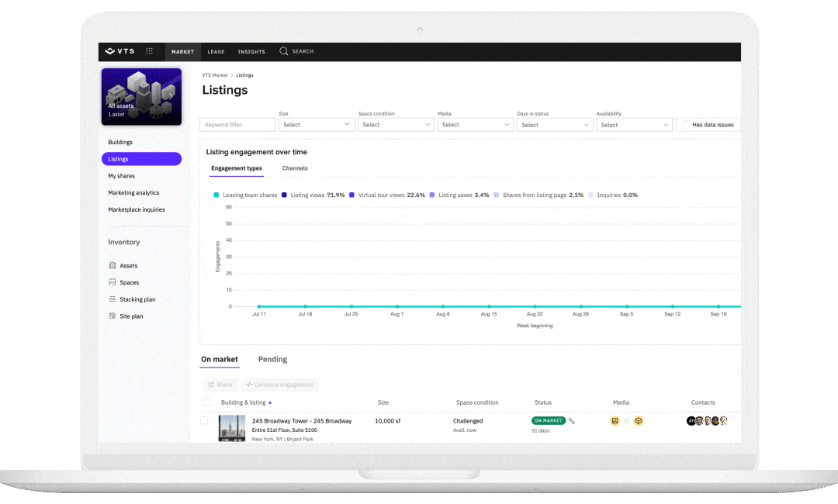Switch to the Pending tab
This screenshot has height=504, width=838.
coord(272,359)
